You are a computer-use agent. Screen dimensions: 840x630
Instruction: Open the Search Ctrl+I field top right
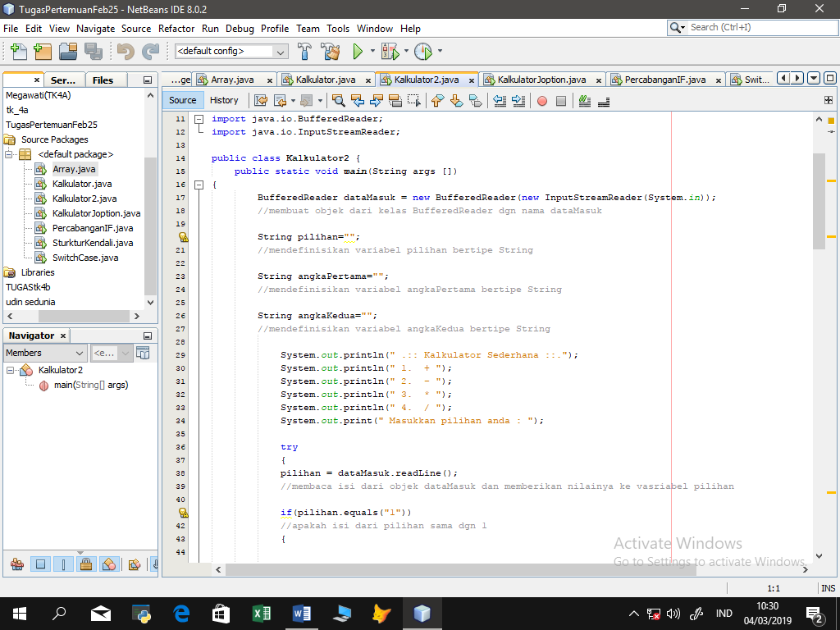click(x=755, y=27)
